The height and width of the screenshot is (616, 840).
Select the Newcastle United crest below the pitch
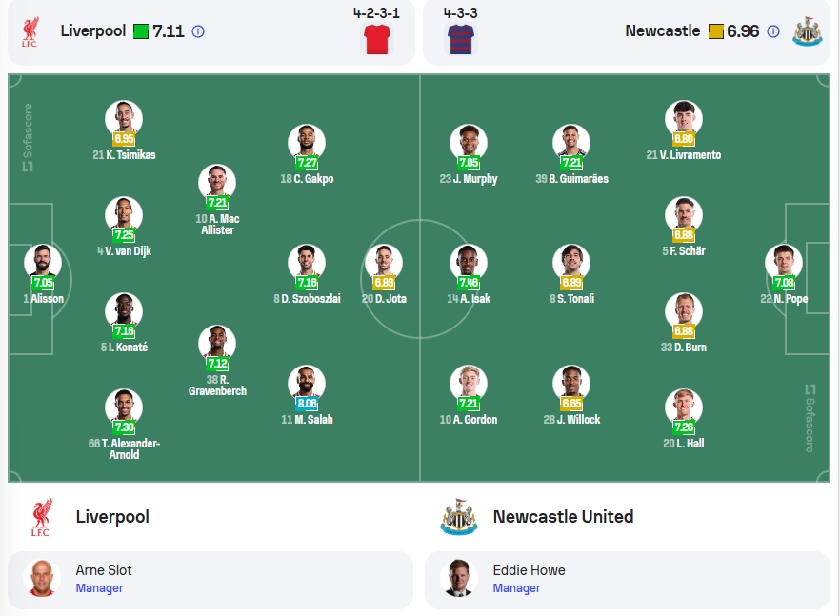(459, 517)
